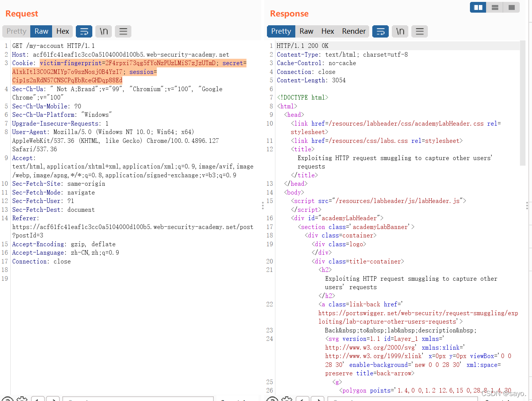Viewport: 532px width, 401px height.
Task: Click the 'Sec-Fetch-Dest:' header
Action: [x=38, y=210]
